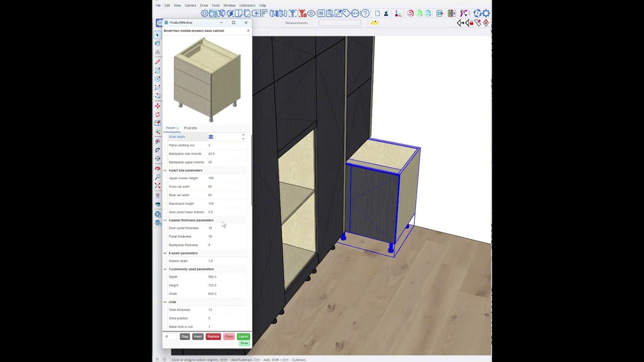Click the blank page icon in toolbar
The image size is (644, 362).
point(377,13)
